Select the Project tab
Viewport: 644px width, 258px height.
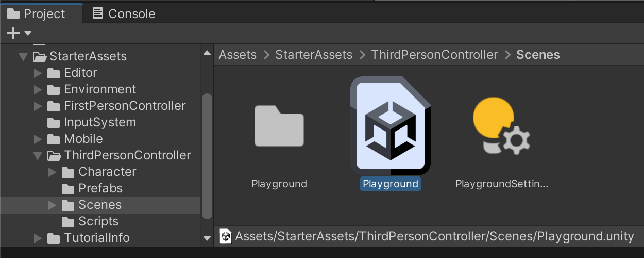click(x=37, y=14)
